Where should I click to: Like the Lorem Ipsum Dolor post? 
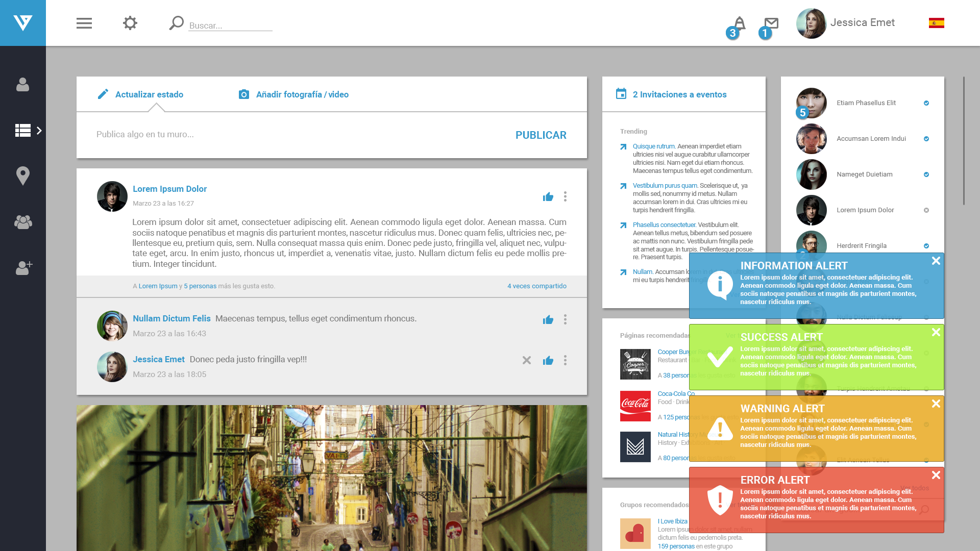pos(548,197)
